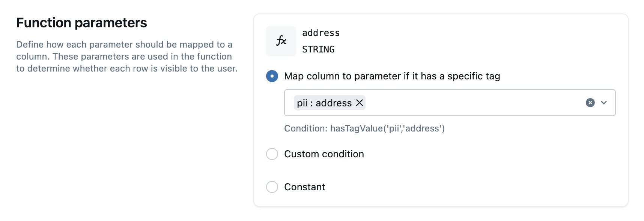The width and height of the screenshot is (644, 221).
Task: Expand the tag selector dropdown chevron
Action: click(603, 103)
